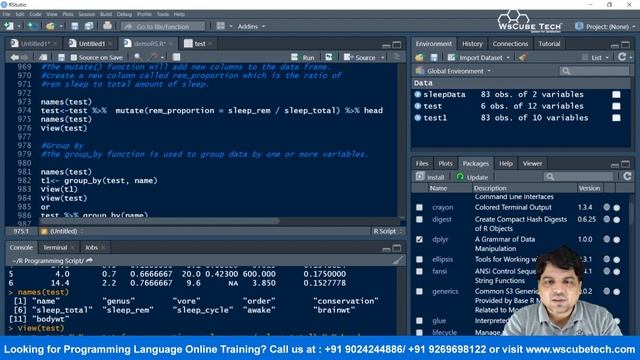640x360 pixels.
Task: Open the List view mode dropdown
Action: click(596, 58)
